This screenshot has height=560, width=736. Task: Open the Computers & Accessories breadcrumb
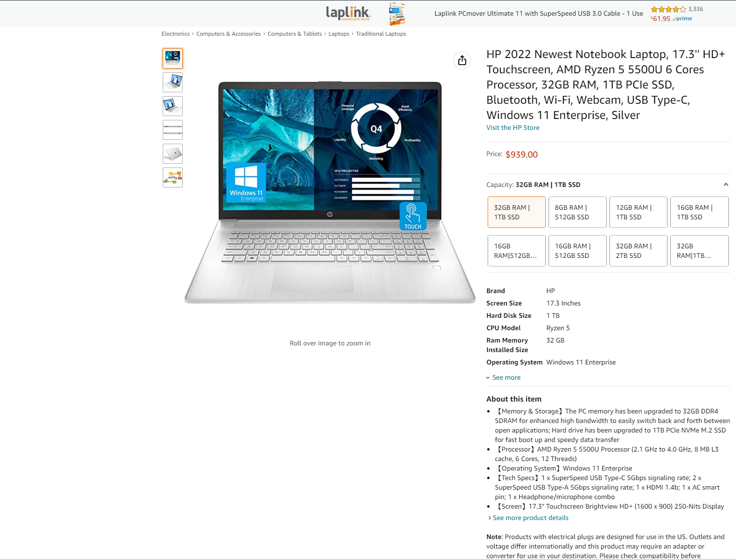tap(228, 34)
